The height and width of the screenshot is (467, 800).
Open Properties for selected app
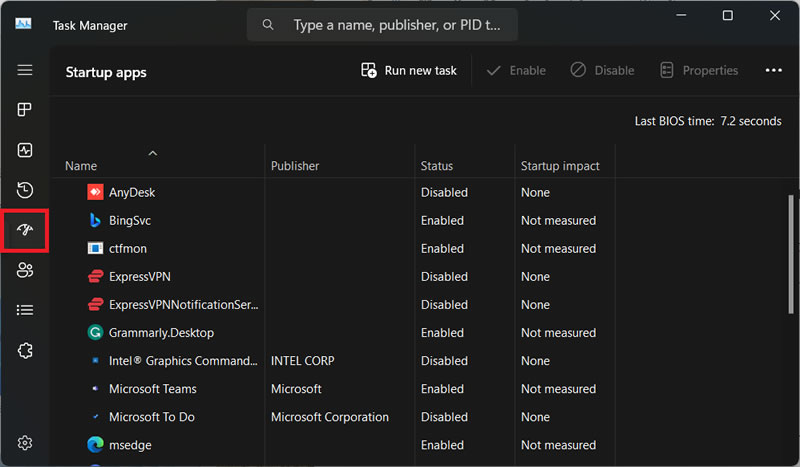point(699,70)
